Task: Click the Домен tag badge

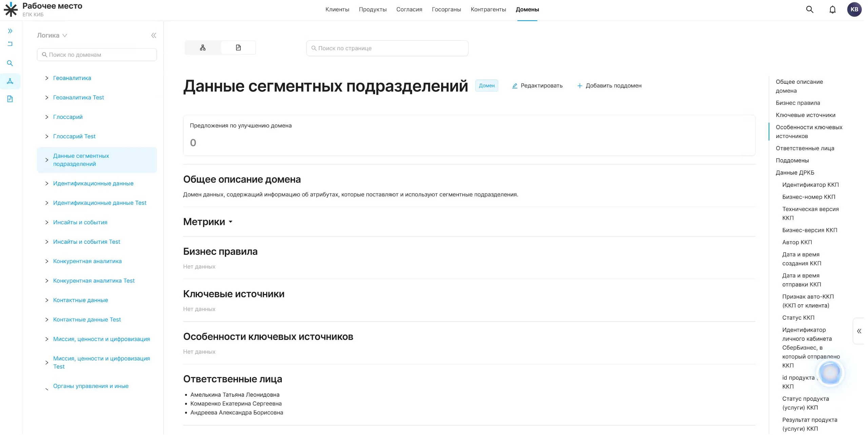Action: click(487, 86)
